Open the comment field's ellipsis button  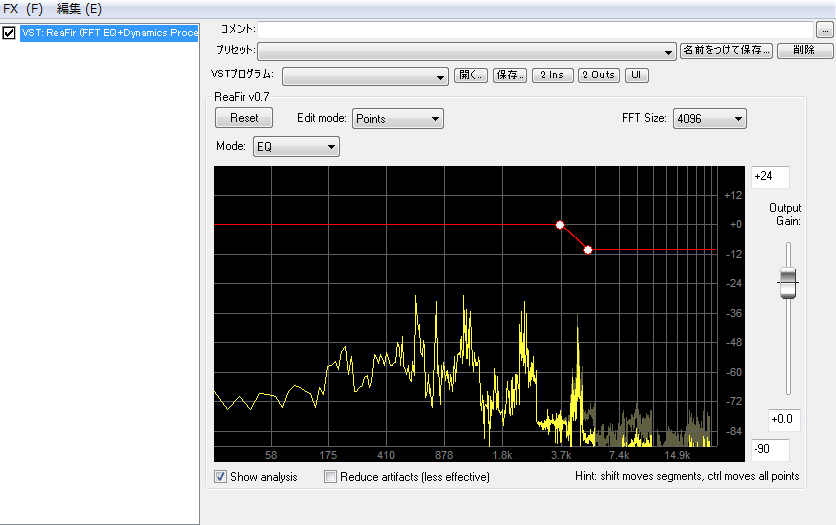point(825,30)
